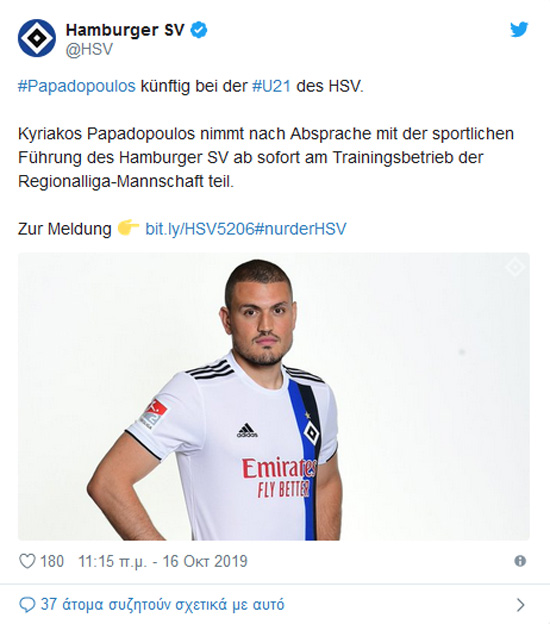Click the Hamburger SV profile avatar
The height and width of the screenshot is (624, 550).
pyautogui.click(x=37, y=38)
